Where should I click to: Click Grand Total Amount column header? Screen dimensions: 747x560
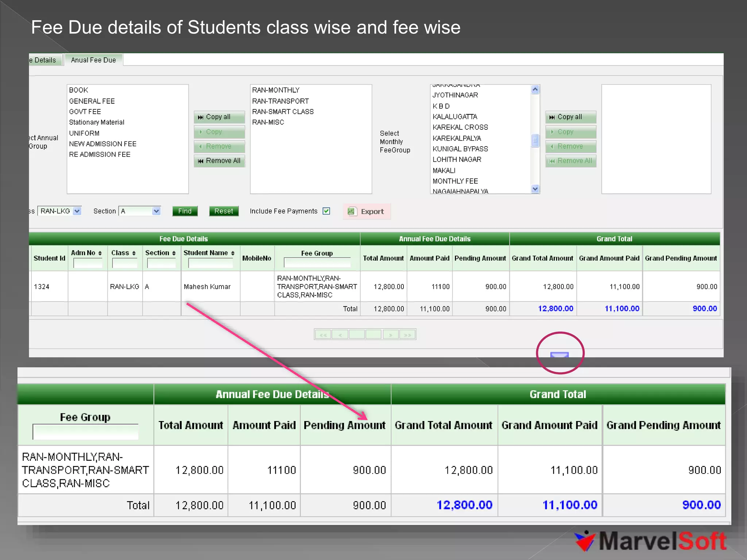(x=543, y=258)
